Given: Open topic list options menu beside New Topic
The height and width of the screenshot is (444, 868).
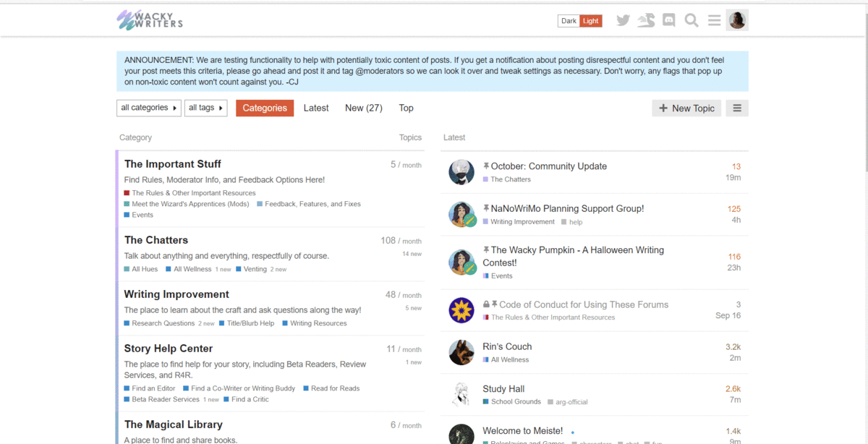Looking at the screenshot, I should (x=737, y=108).
